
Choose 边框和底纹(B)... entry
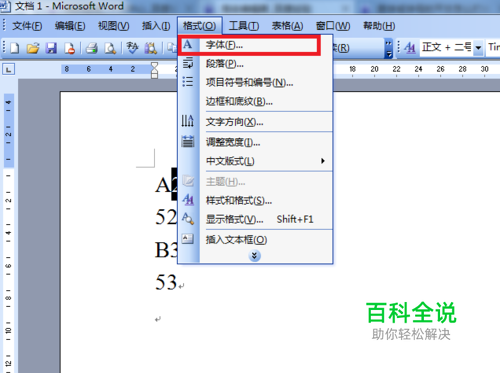click(x=256, y=101)
